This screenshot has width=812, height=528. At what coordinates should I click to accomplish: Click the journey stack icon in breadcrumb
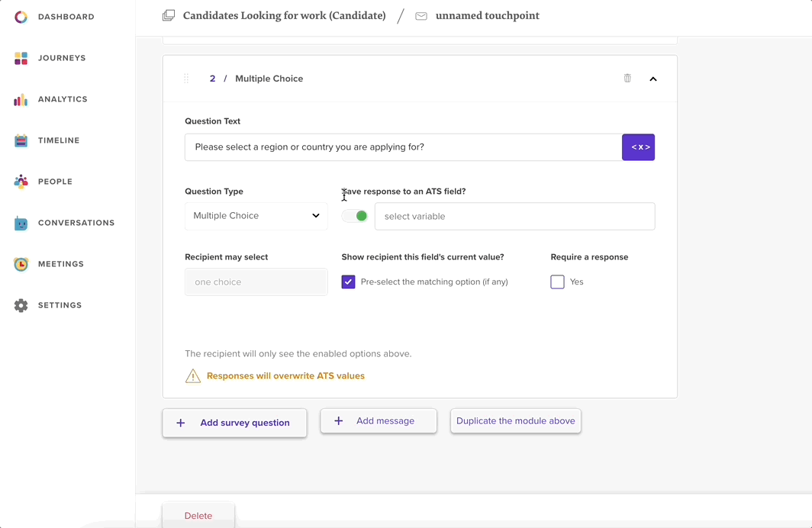tap(169, 15)
